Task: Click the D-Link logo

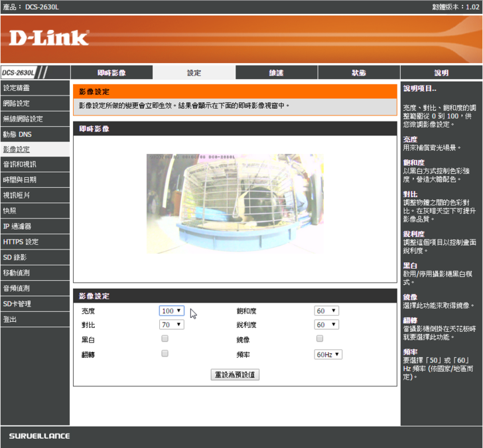Action: (48, 38)
